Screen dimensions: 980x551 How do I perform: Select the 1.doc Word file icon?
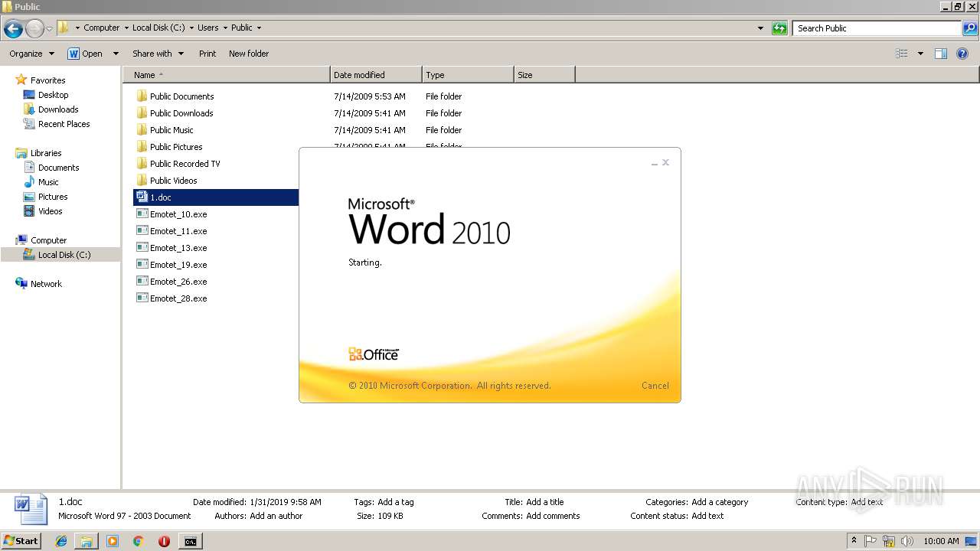click(x=142, y=197)
